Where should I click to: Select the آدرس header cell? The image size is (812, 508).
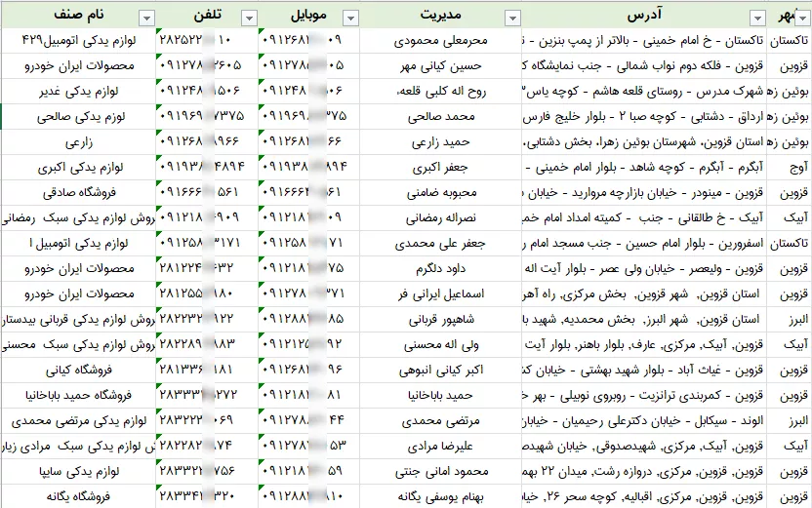pyautogui.click(x=644, y=15)
